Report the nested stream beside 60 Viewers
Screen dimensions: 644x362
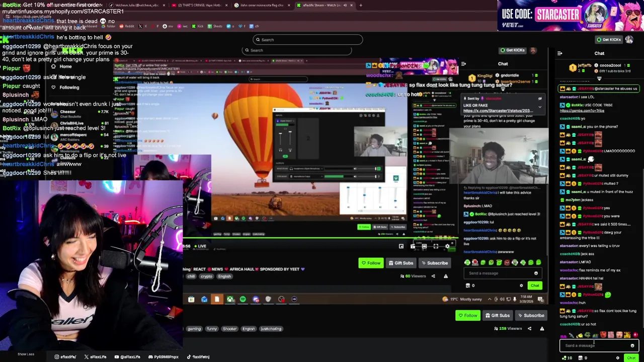[x=445, y=276]
